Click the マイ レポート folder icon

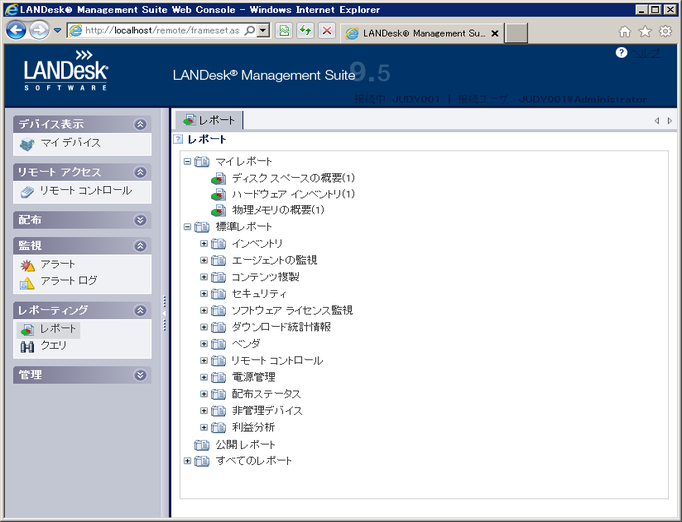pos(202,162)
